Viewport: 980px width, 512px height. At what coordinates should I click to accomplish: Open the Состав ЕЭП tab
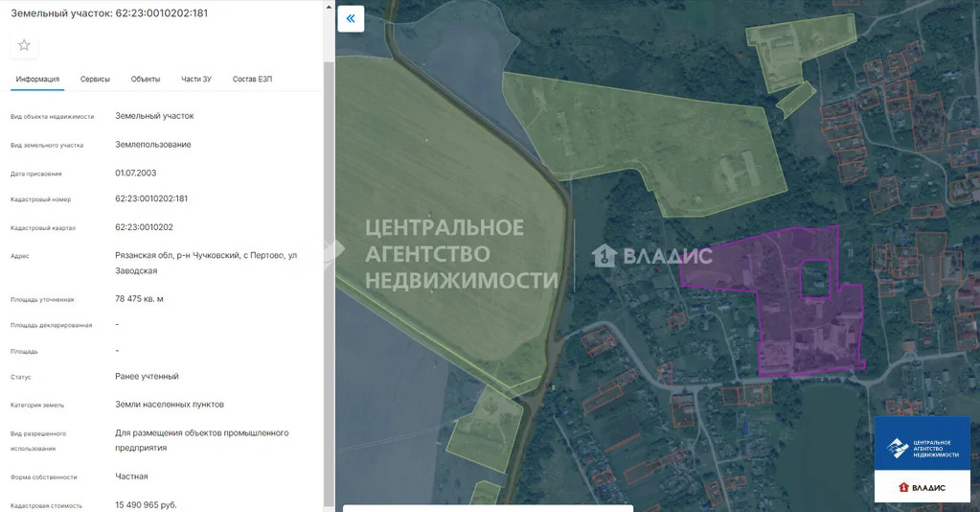(252, 79)
